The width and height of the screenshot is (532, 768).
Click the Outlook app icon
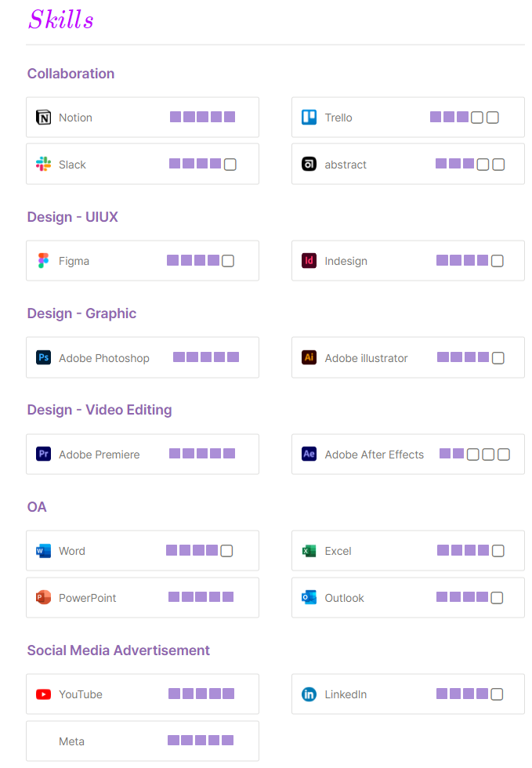click(x=309, y=597)
